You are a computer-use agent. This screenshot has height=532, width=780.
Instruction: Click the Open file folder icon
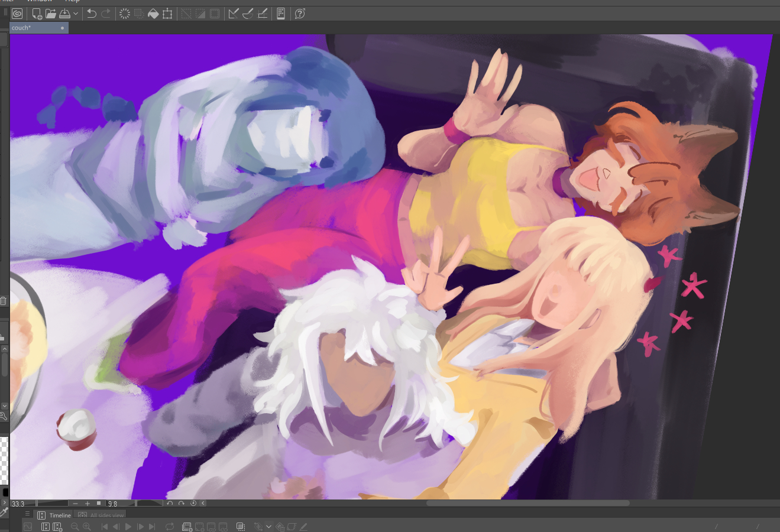(51, 14)
